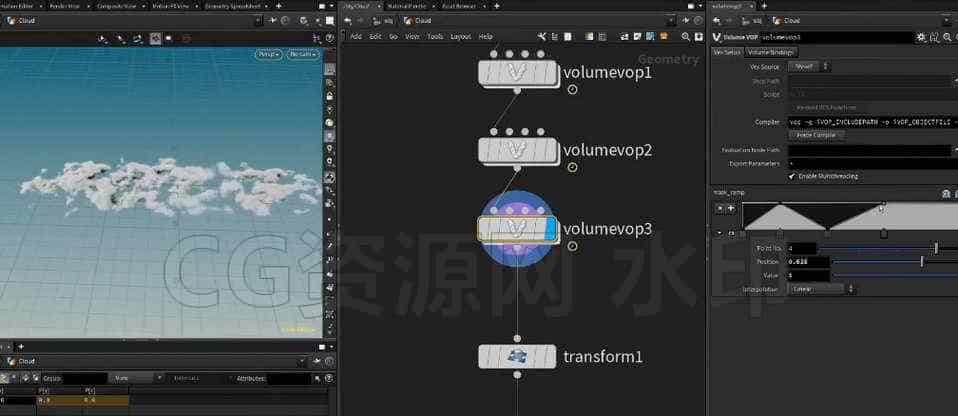The image size is (958, 416).
Task: Expand the network editor path dropdown arrow
Action: pos(671,21)
